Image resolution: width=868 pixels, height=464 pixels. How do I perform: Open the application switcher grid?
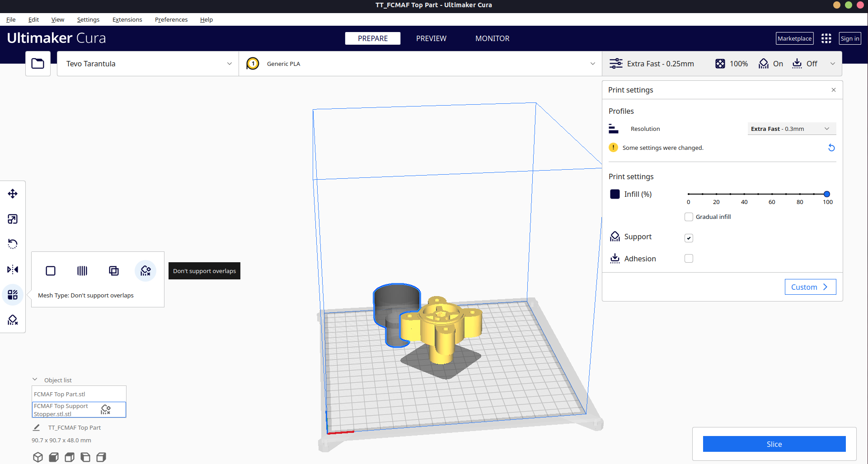(826, 38)
